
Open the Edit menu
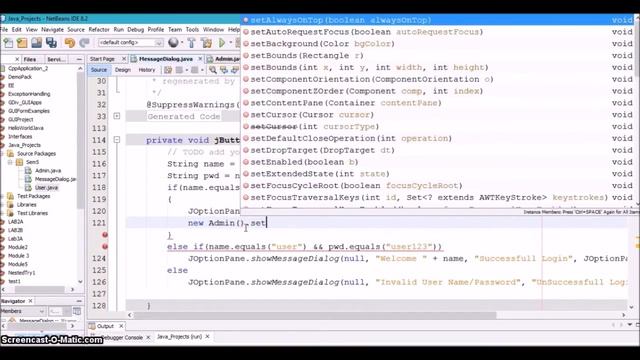pos(17,30)
